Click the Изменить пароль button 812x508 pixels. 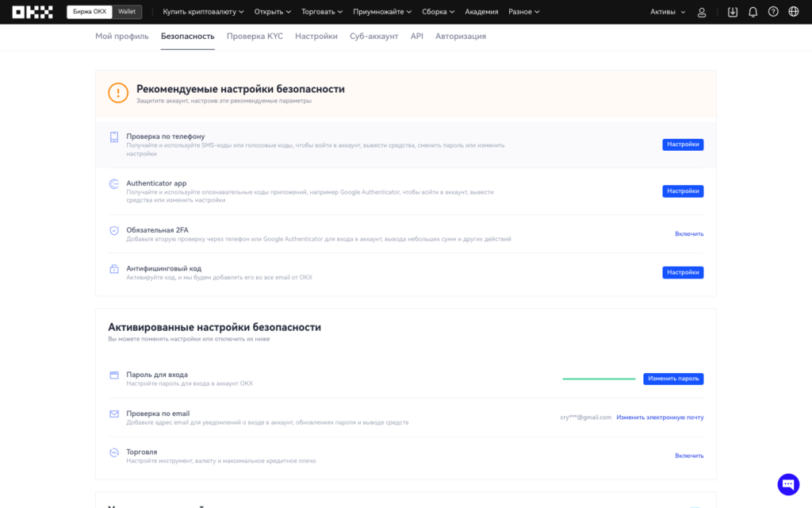(673, 379)
